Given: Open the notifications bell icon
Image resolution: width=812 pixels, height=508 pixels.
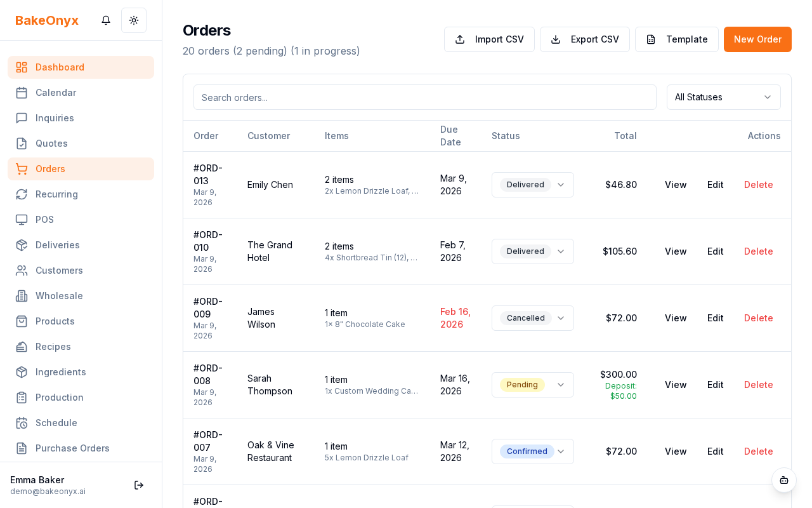Looking at the screenshot, I should (x=106, y=20).
